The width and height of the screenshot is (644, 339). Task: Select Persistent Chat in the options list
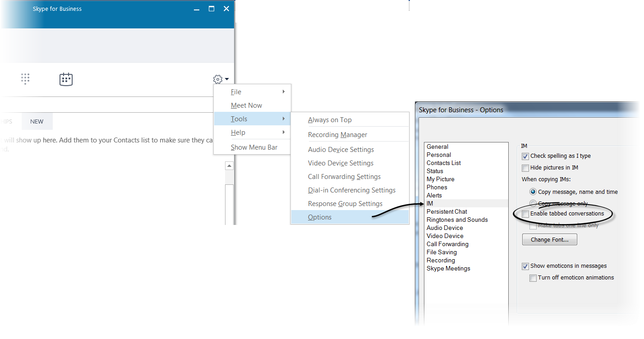446,211
